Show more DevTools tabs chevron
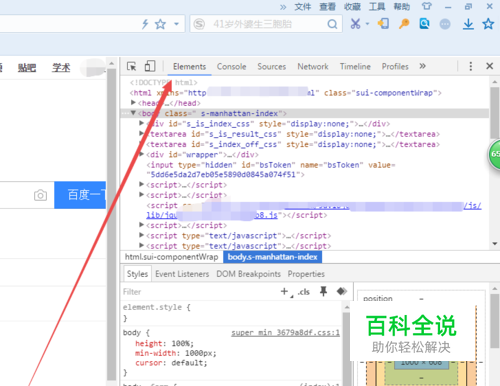This screenshot has height=386, width=500. (422, 66)
